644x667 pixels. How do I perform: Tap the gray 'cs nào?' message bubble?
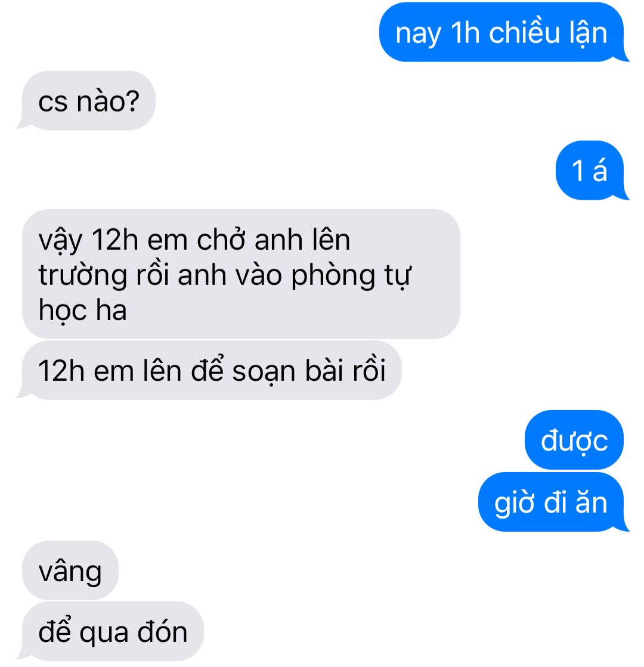click(x=88, y=101)
